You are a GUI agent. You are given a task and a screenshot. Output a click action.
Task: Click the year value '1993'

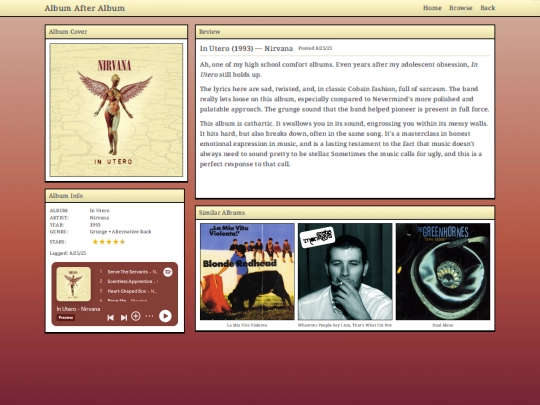(x=95, y=225)
